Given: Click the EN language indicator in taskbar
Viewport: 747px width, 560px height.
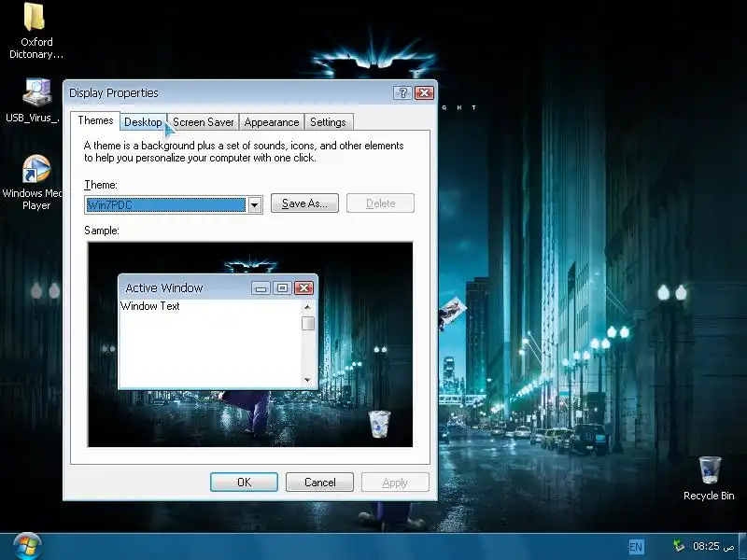Looking at the screenshot, I should (x=636, y=547).
